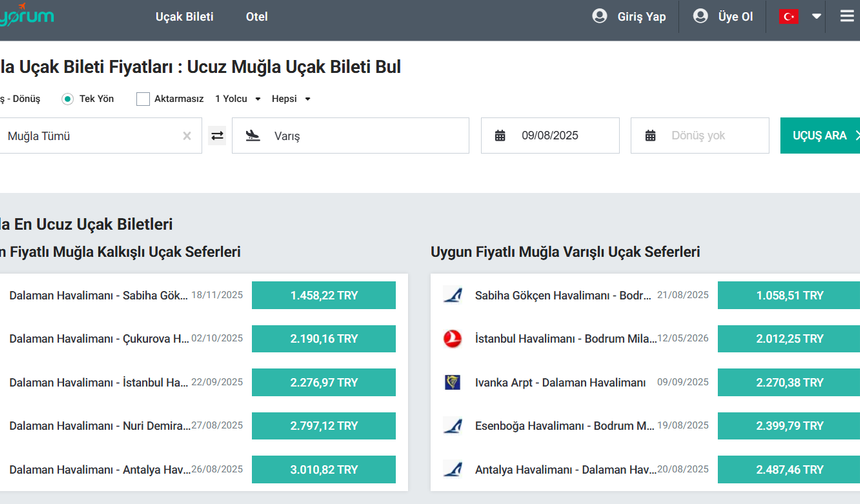This screenshot has height=504, width=860.
Task: Select 2.012,25 TRY price button
Action: [x=789, y=338]
